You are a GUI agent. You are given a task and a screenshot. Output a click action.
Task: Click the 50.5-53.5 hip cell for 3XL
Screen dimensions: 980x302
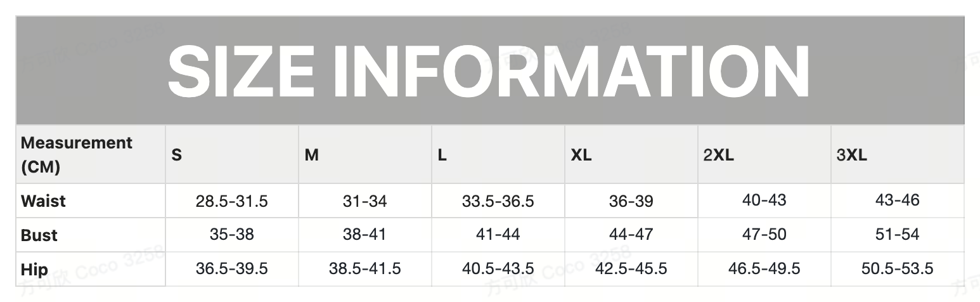click(x=897, y=269)
